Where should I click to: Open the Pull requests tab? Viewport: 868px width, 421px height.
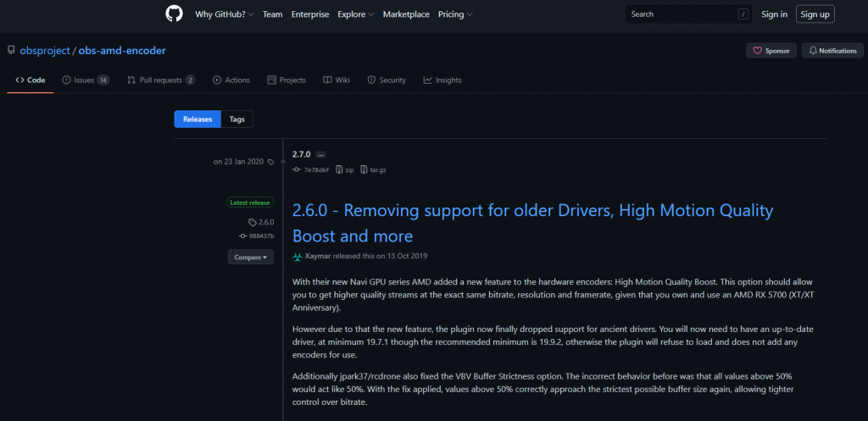(x=161, y=80)
